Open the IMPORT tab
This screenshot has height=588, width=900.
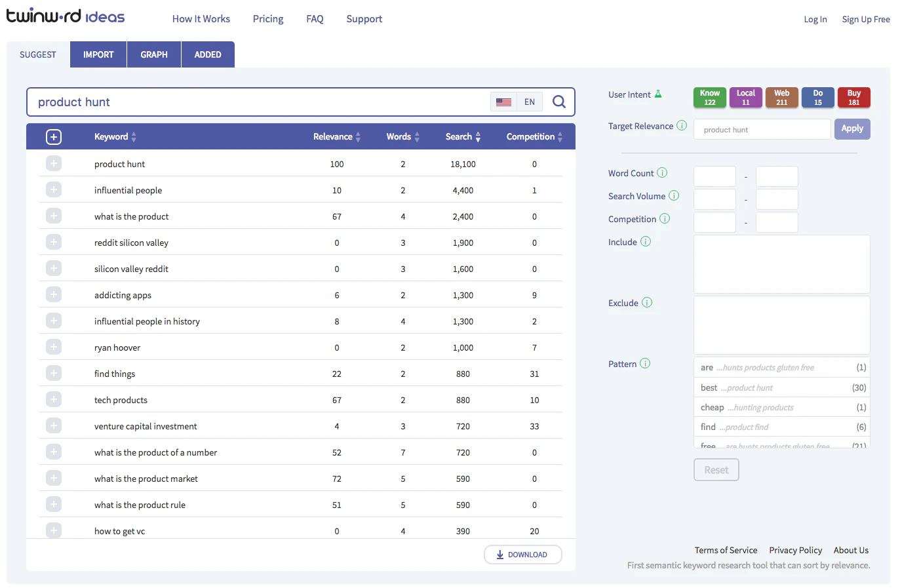[x=98, y=54]
